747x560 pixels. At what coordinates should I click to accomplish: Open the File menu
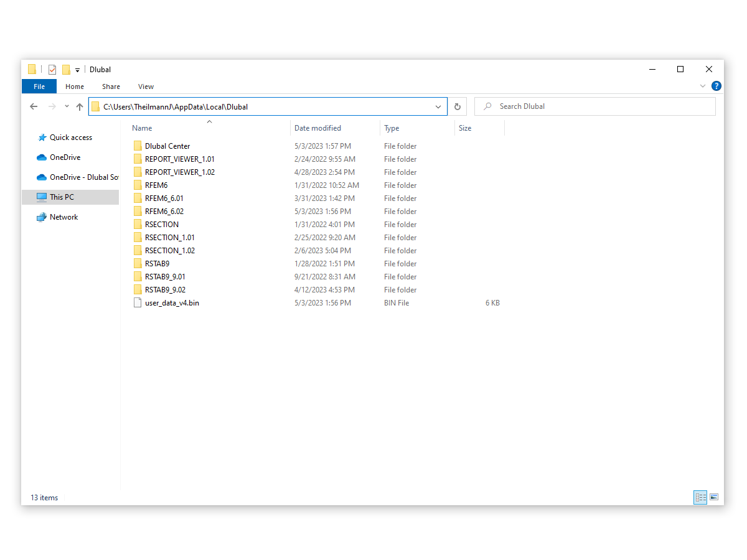[39, 86]
